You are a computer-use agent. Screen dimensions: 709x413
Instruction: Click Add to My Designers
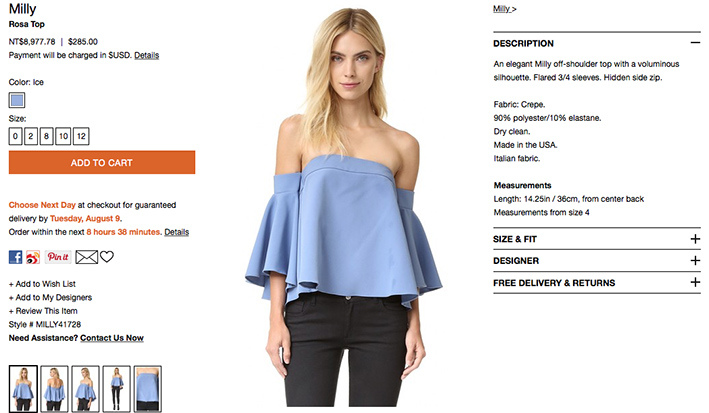(x=50, y=298)
